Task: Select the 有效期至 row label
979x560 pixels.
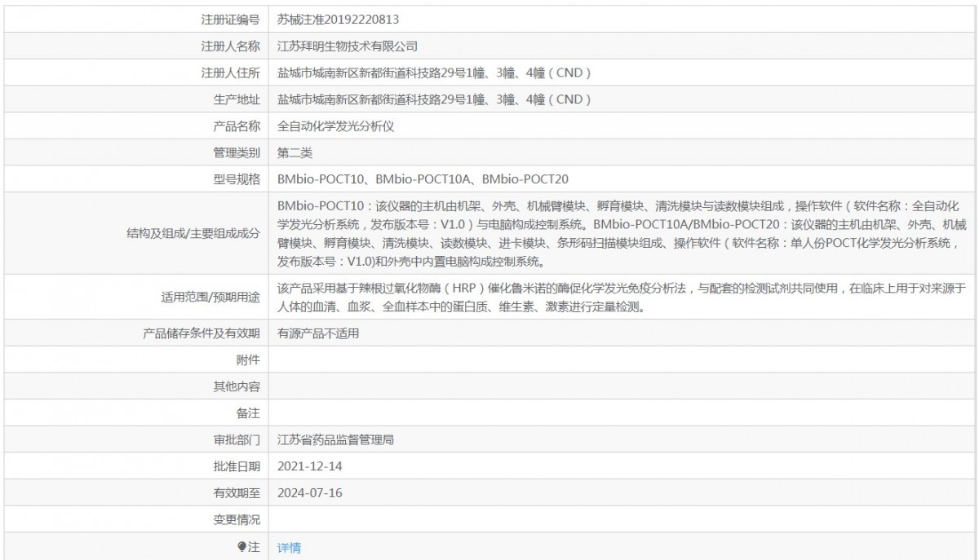Action: point(237,493)
